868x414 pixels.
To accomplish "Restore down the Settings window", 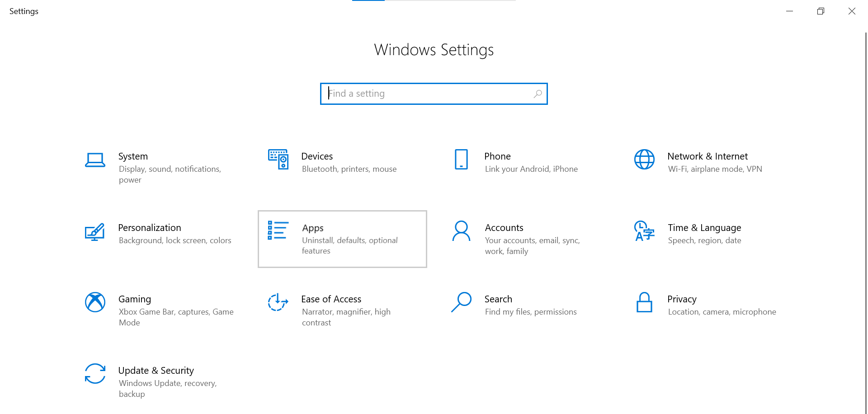I will coord(821,11).
